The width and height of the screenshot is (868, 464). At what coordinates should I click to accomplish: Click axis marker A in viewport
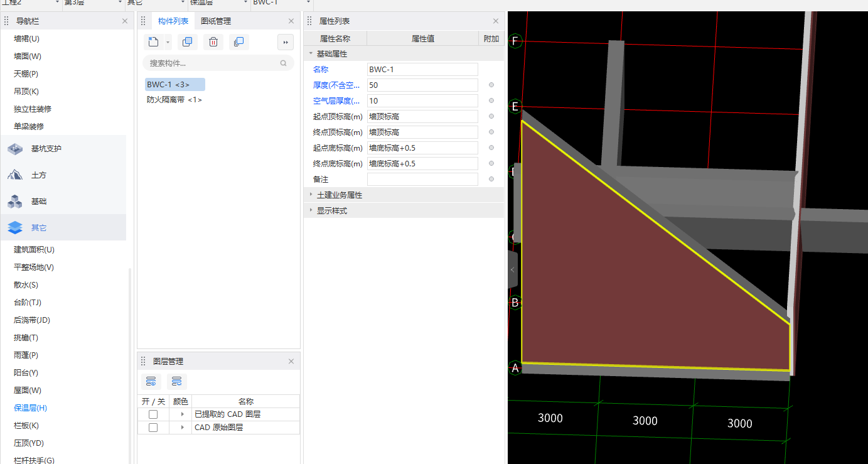pos(515,368)
